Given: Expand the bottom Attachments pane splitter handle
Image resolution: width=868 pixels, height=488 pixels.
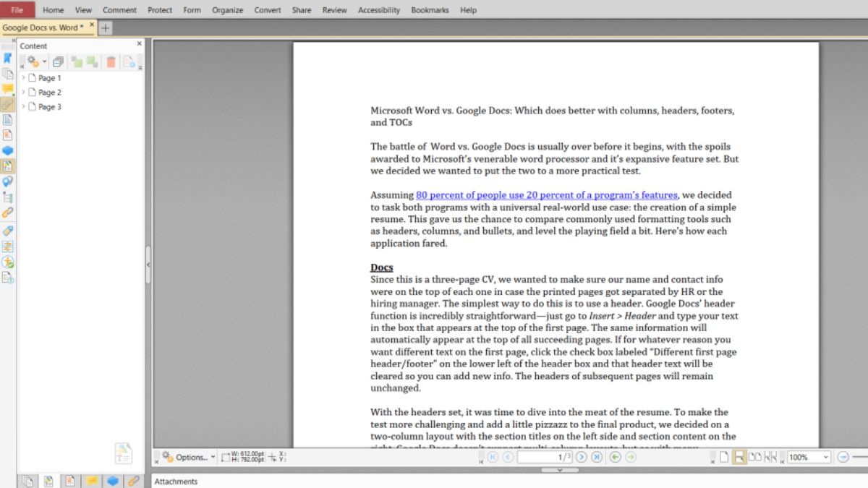Looking at the screenshot, I should (x=560, y=470).
